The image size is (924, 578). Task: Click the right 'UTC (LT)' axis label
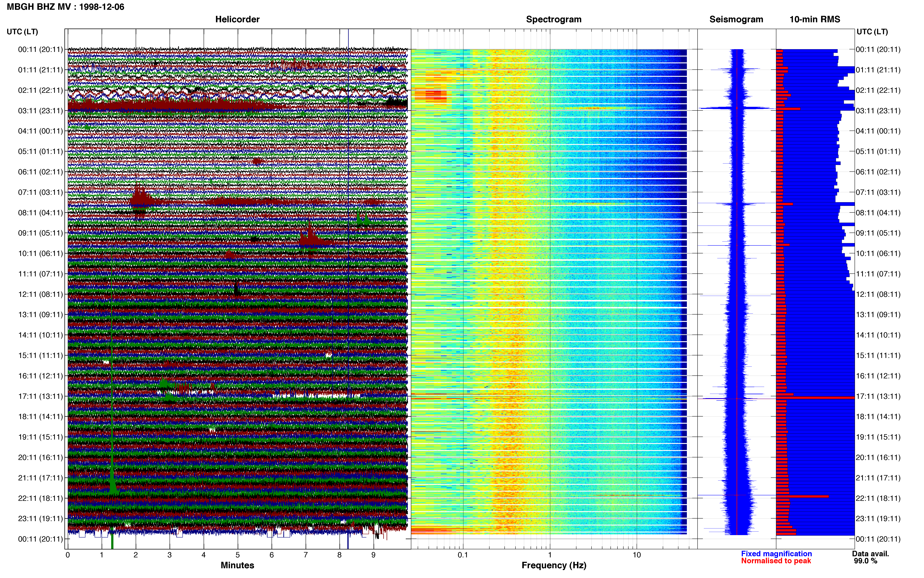click(872, 32)
